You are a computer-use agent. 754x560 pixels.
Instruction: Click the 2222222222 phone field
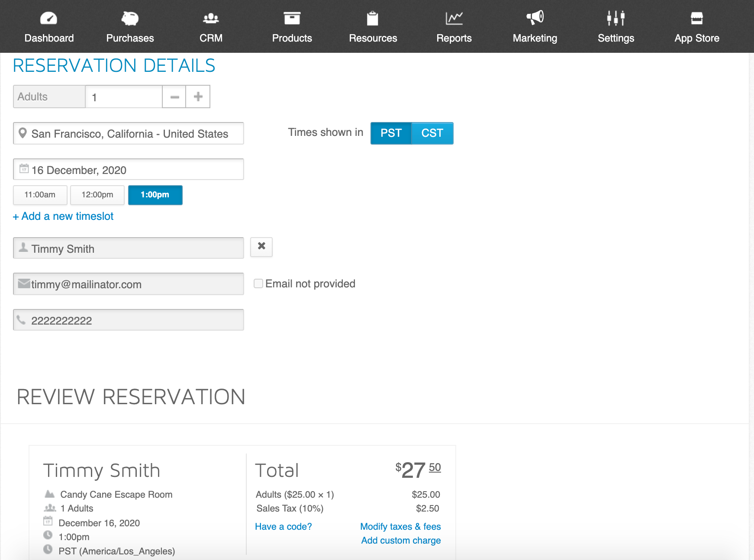[x=129, y=320]
